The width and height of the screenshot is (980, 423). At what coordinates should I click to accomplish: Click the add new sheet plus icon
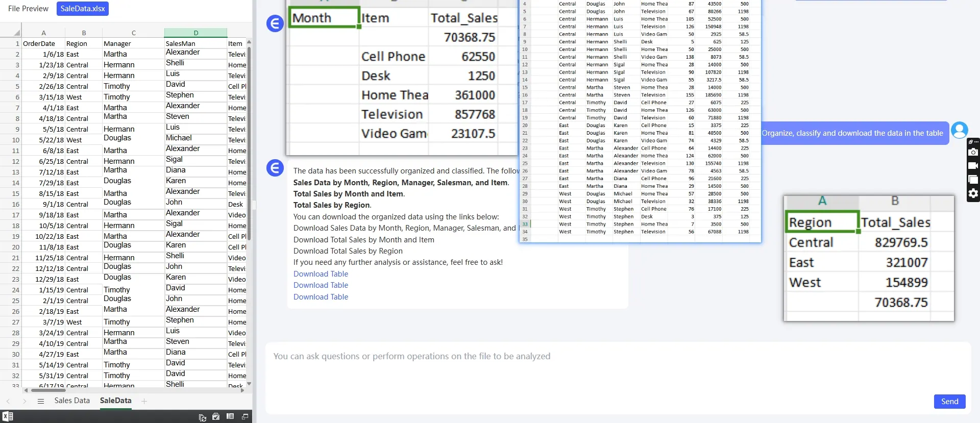click(144, 401)
